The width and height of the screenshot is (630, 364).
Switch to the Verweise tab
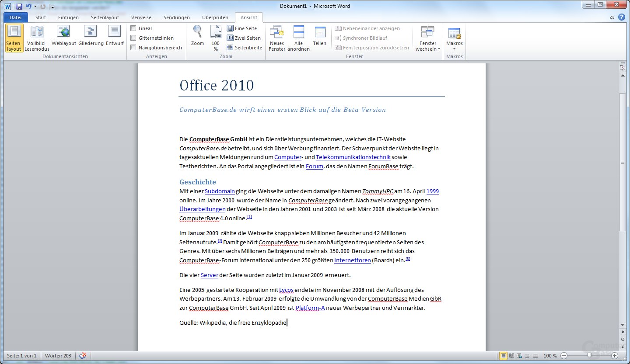tap(141, 17)
